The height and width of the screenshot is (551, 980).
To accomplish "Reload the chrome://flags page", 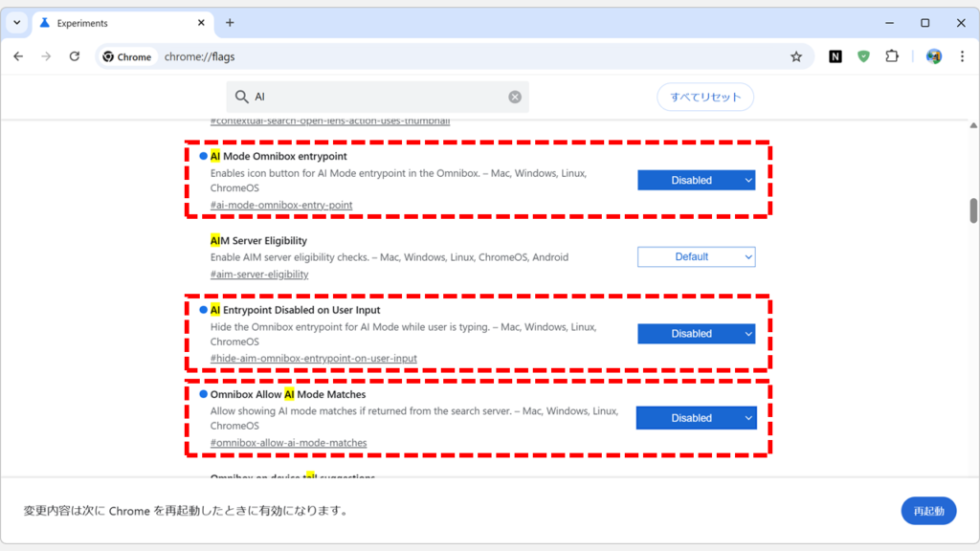I will pos(75,56).
